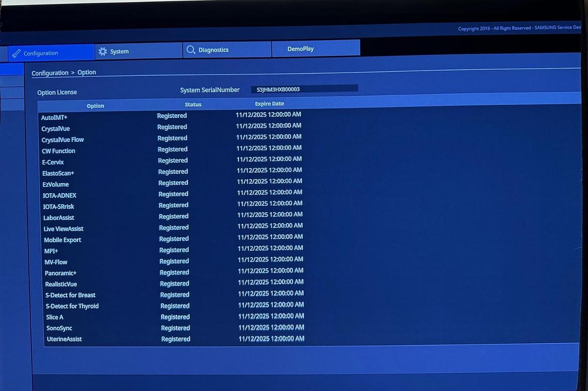Select the Mobile Export option
The height and width of the screenshot is (391, 588).
63,240
